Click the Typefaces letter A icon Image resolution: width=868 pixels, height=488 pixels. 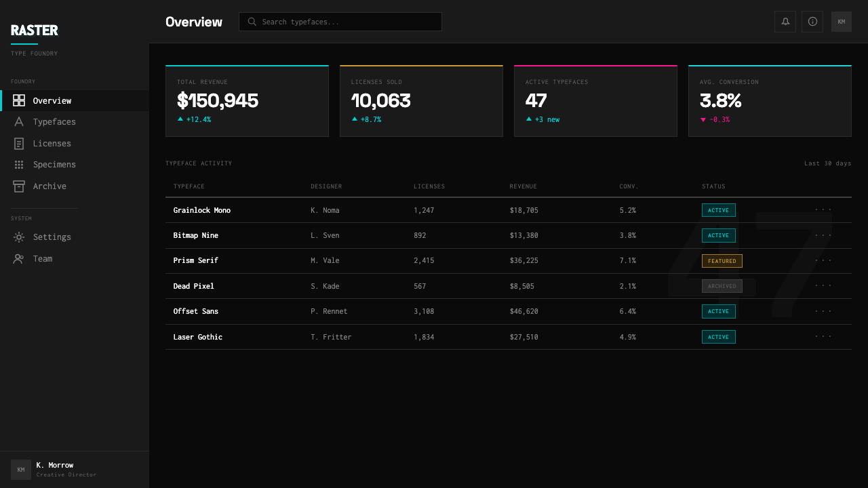pos(19,122)
